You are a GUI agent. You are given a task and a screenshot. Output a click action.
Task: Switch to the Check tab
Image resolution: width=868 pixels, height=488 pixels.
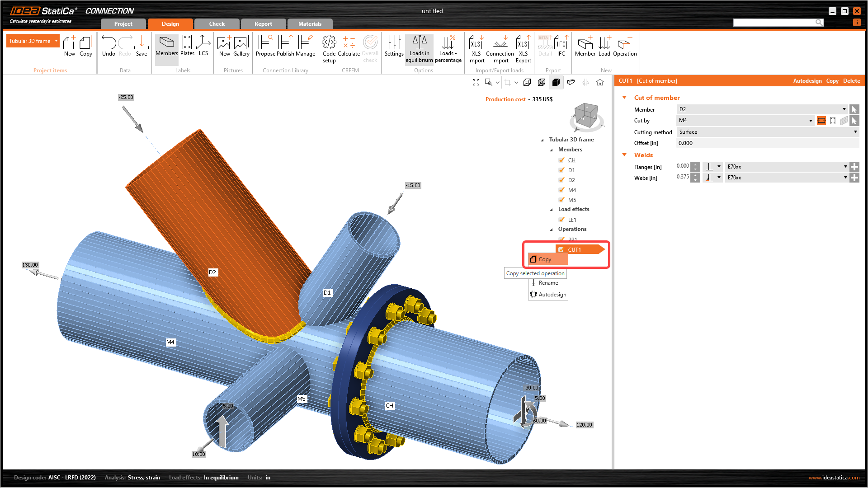pos(217,24)
